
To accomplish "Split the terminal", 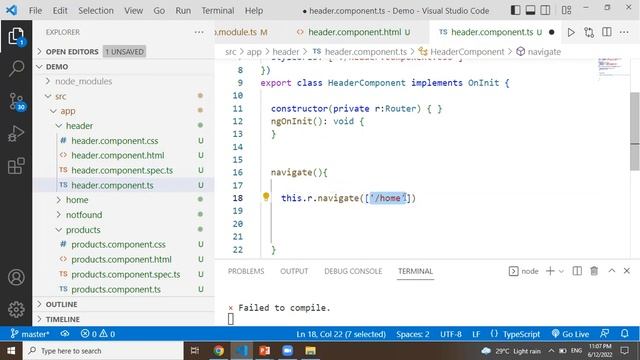I will click(x=577, y=271).
